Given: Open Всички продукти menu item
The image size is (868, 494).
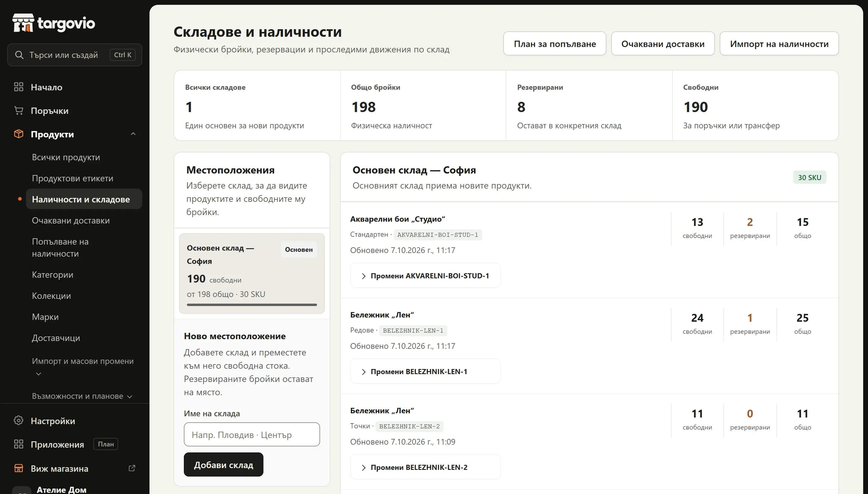Looking at the screenshot, I should pos(66,157).
